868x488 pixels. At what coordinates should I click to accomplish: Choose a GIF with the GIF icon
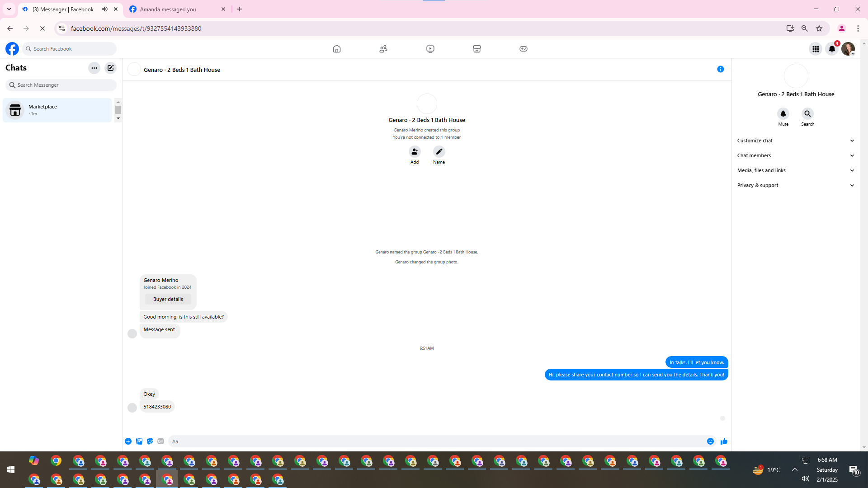coord(160,441)
